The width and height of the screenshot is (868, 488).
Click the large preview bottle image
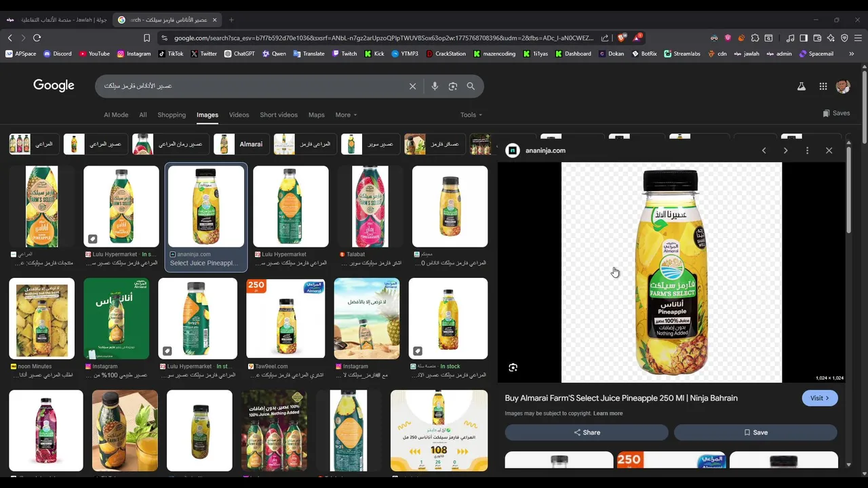tap(671, 272)
